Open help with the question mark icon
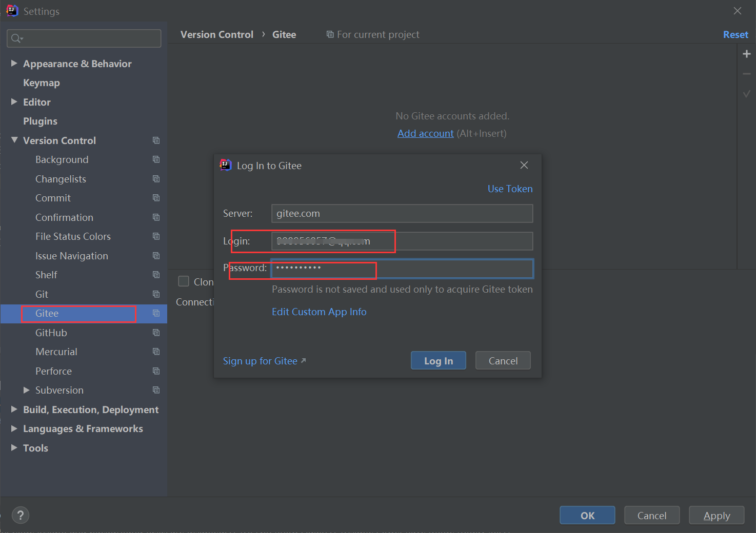 [x=21, y=515]
